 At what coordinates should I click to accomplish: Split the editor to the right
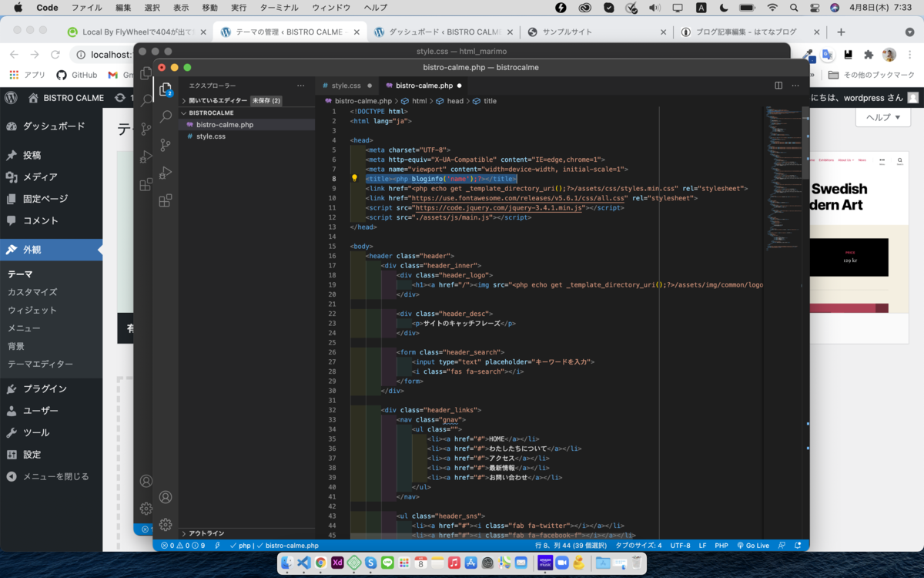click(x=778, y=86)
